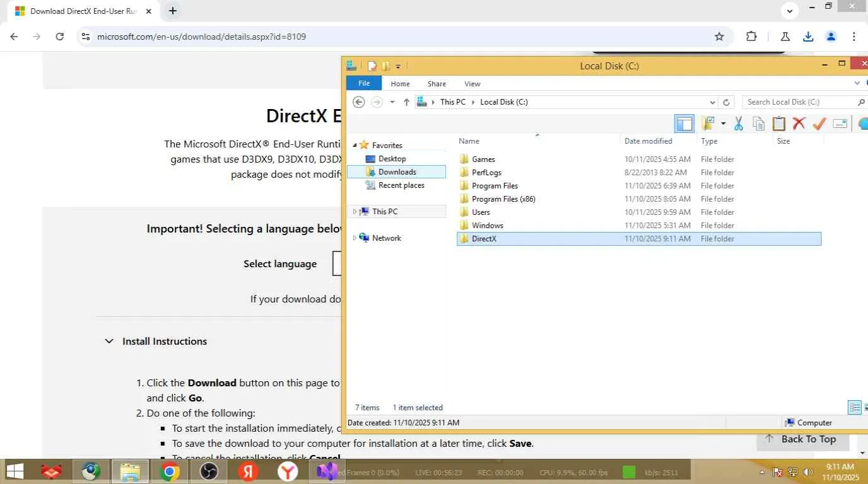Open a new Chrome tab
Screen dimensions: 868x484
pyautogui.click(x=172, y=11)
